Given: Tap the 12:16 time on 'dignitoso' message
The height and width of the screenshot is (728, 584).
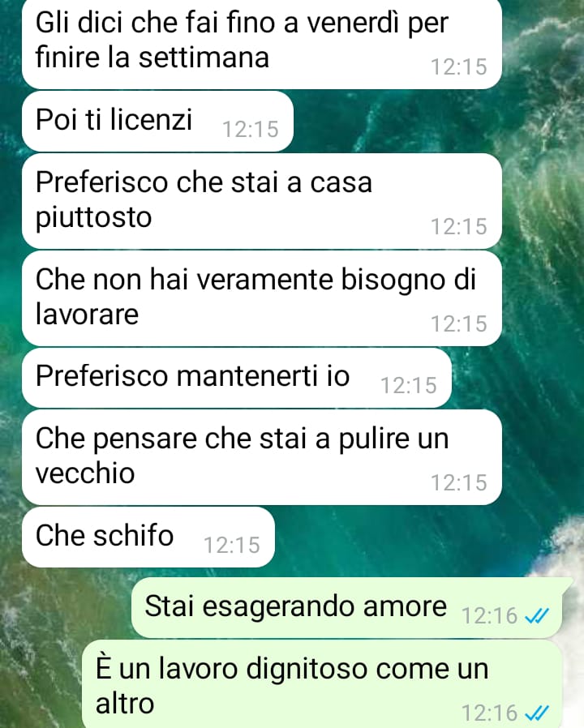Looking at the screenshot, I should coord(489,713).
